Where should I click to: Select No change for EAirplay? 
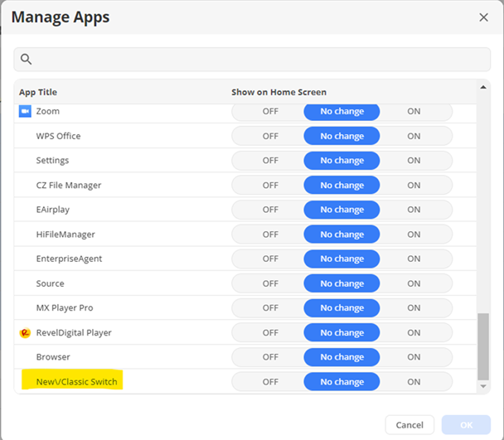coord(342,210)
